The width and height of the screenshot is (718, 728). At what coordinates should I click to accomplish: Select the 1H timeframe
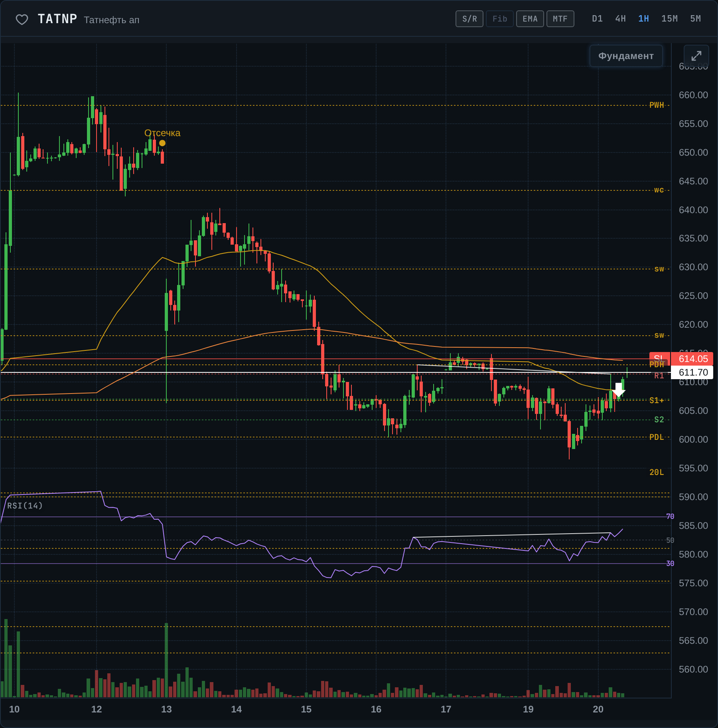(x=643, y=19)
